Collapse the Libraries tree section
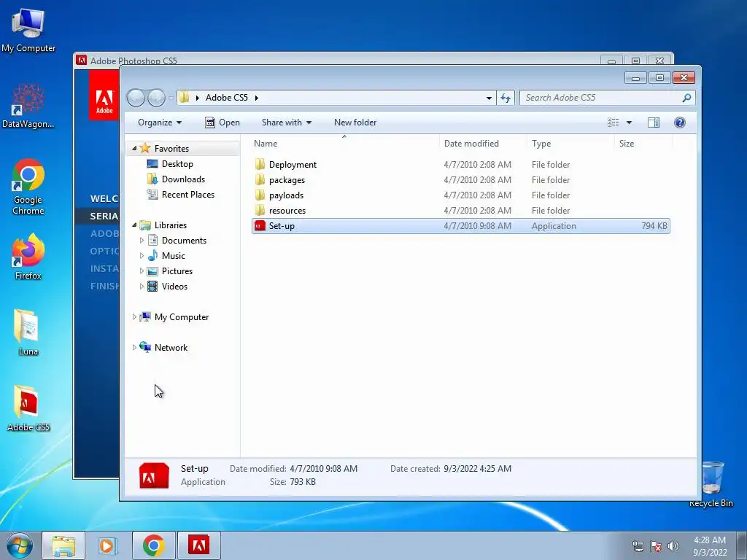747x560 pixels. click(x=134, y=225)
